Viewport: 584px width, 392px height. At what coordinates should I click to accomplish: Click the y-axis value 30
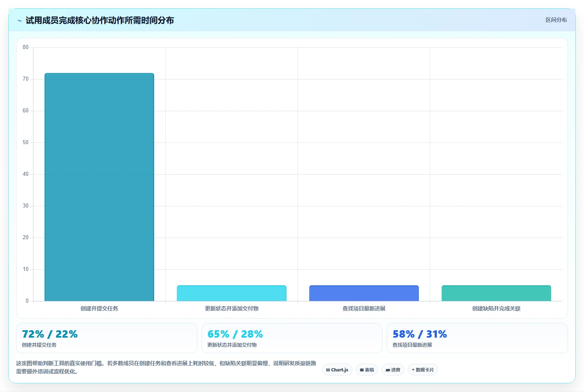point(26,206)
